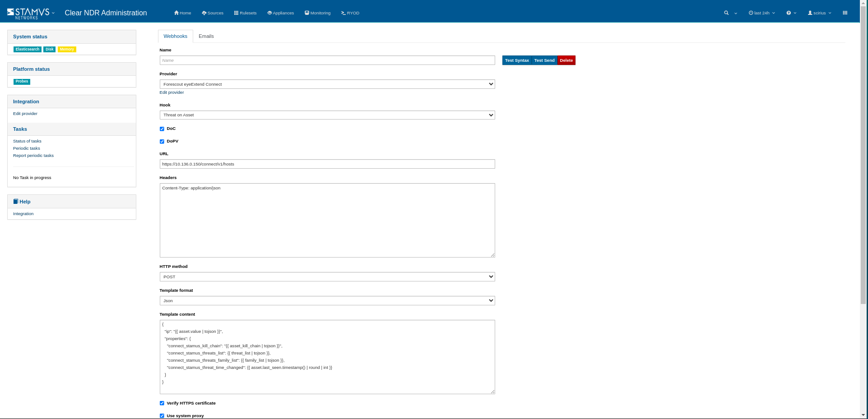Expand the HTTP method dropdown
This screenshot has height=419, width=868.
[x=327, y=277]
